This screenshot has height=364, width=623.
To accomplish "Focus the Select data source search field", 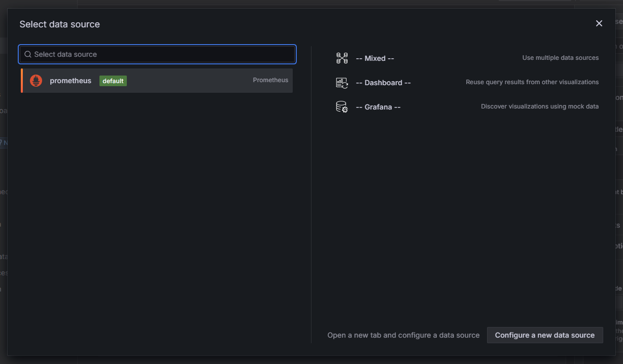I will [157, 54].
